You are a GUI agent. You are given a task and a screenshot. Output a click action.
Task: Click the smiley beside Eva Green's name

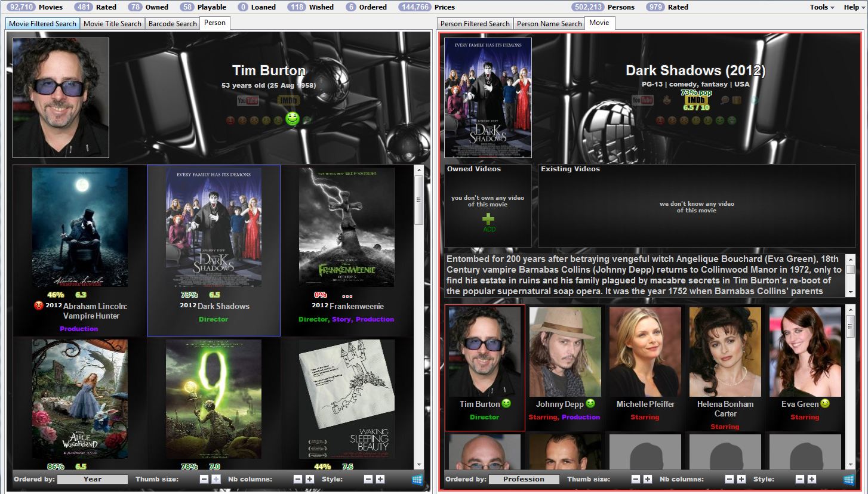(x=825, y=404)
